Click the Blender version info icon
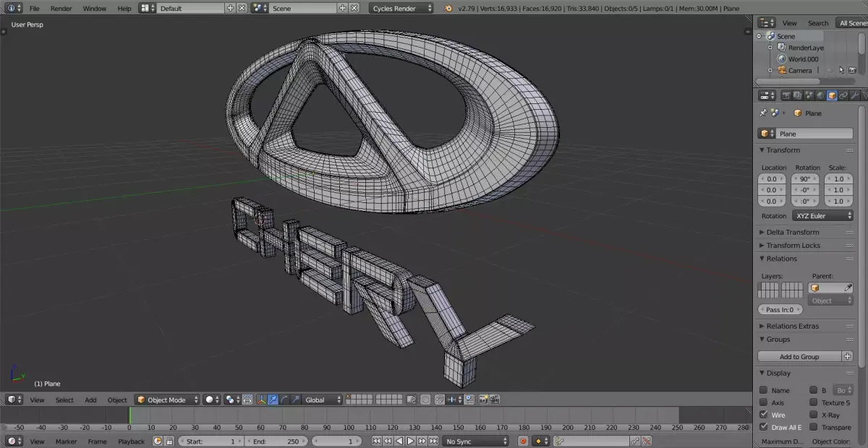This screenshot has width=868, height=448. tap(448, 8)
